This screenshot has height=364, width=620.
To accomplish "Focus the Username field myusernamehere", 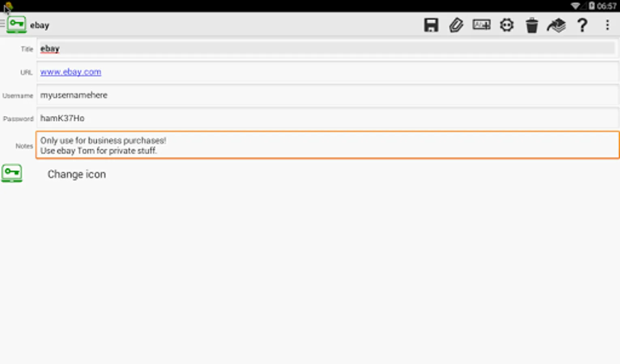I will tap(328, 95).
